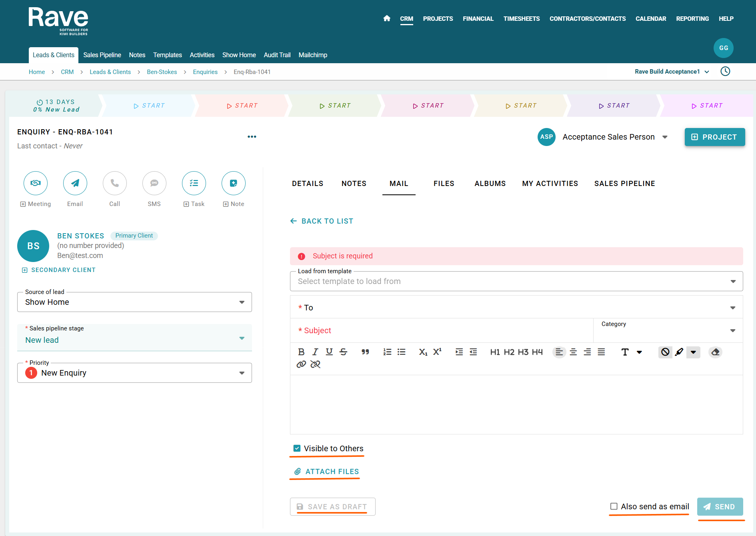
Task: Enable Also send as email checkbox
Action: pos(614,506)
